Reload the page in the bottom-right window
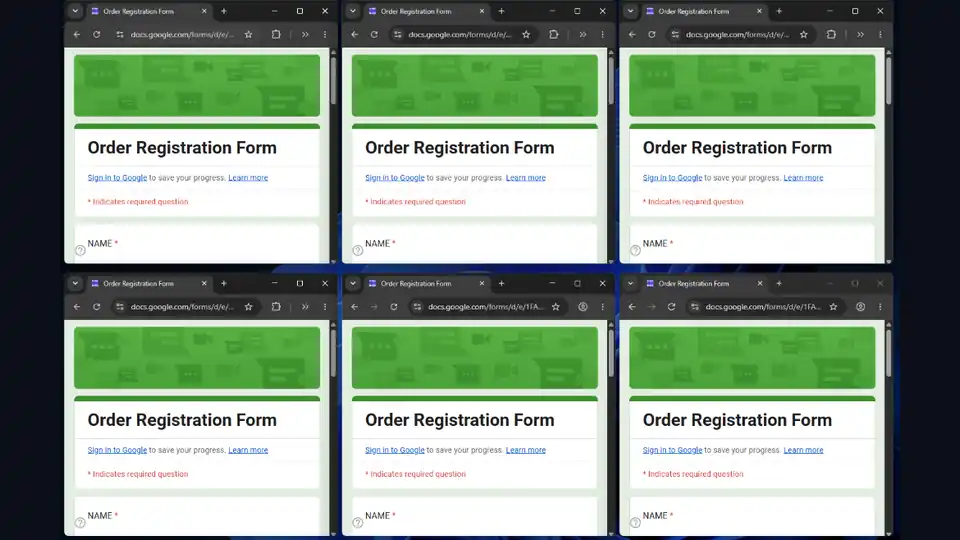960x540 pixels. [672, 307]
